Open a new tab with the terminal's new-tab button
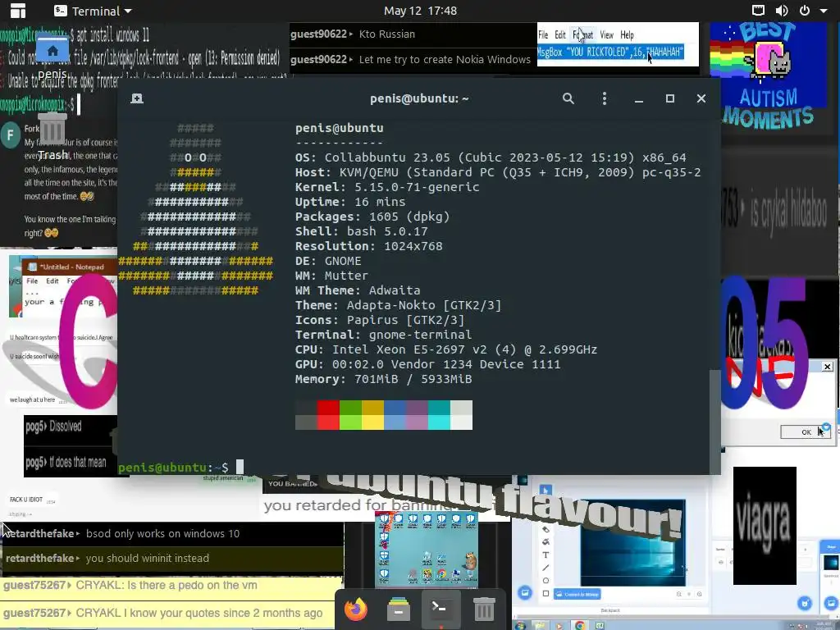This screenshot has width=840, height=630. coord(137,98)
